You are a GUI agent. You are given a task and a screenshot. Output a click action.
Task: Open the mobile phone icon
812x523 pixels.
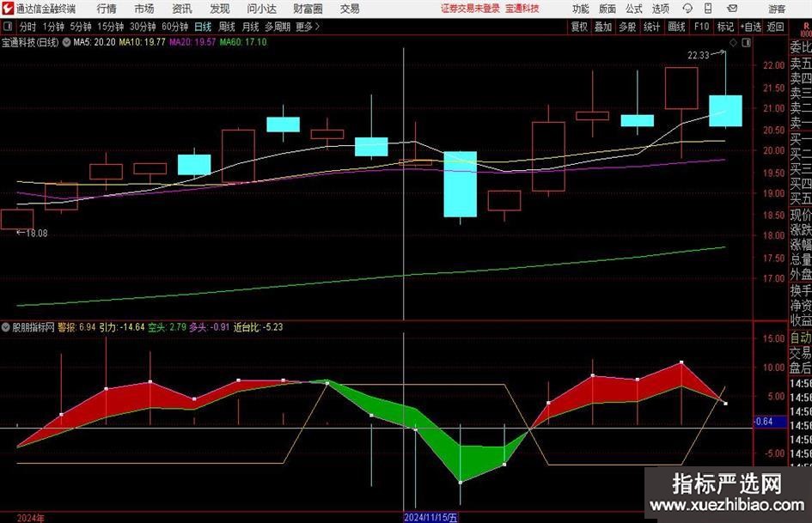coord(708,9)
